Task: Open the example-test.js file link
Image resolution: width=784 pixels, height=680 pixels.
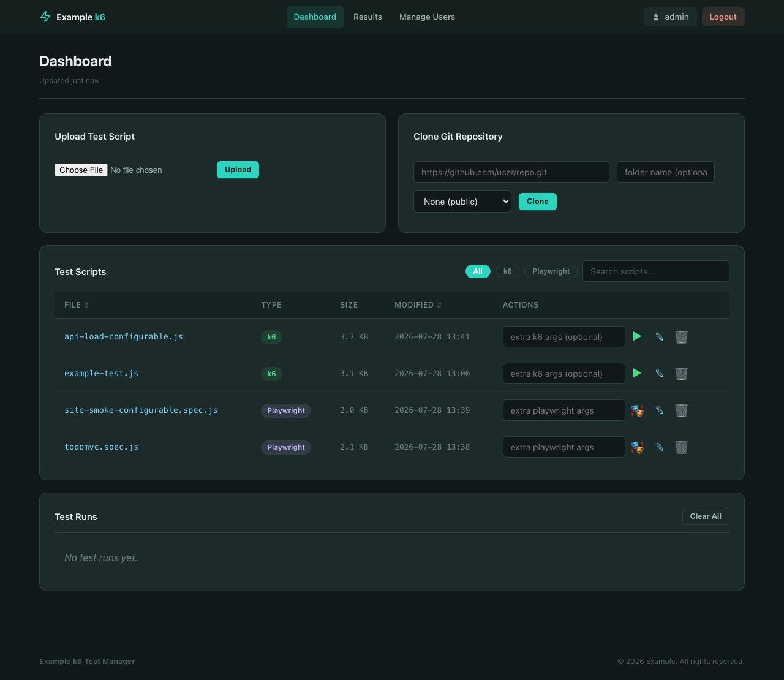Action: (101, 373)
